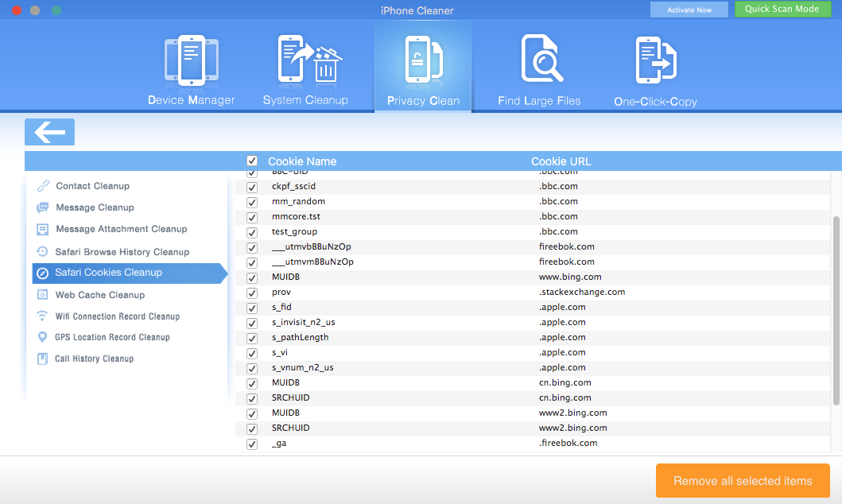The height and width of the screenshot is (504, 842).
Task: Uncheck the mmcore.tst cookie checkbox
Action: click(252, 217)
